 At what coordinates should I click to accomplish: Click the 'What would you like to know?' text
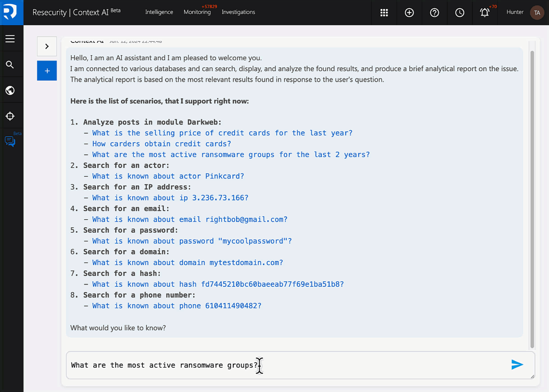(118, 328)
